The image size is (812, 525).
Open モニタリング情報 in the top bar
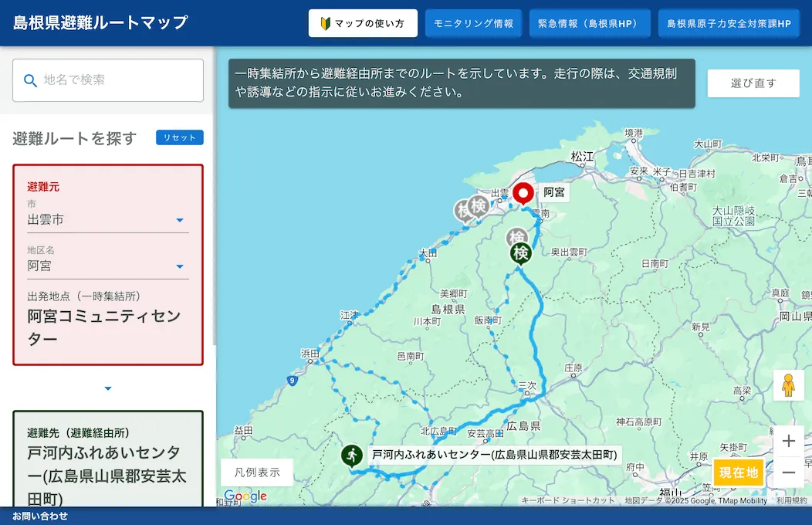(473, 23)
